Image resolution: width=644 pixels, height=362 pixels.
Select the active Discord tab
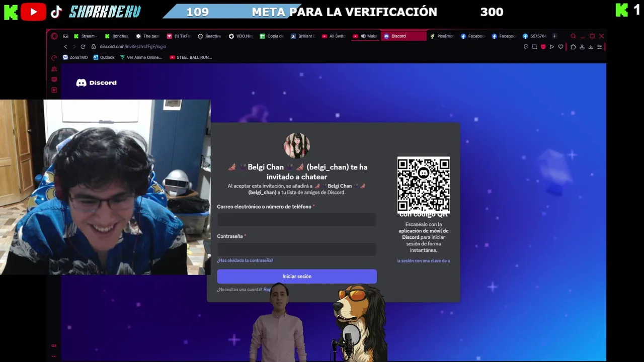404,36
